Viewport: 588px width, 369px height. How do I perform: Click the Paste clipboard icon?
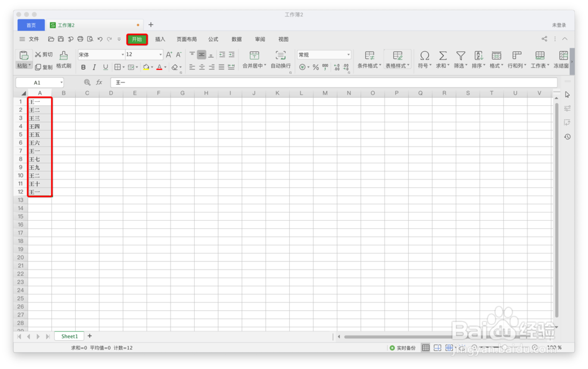[x=24, y=55]
